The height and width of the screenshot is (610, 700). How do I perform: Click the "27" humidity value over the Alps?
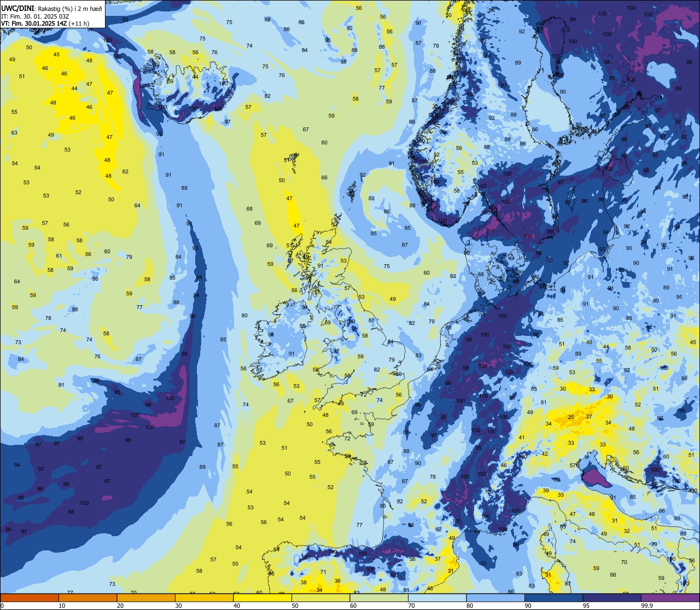(589, 417)
